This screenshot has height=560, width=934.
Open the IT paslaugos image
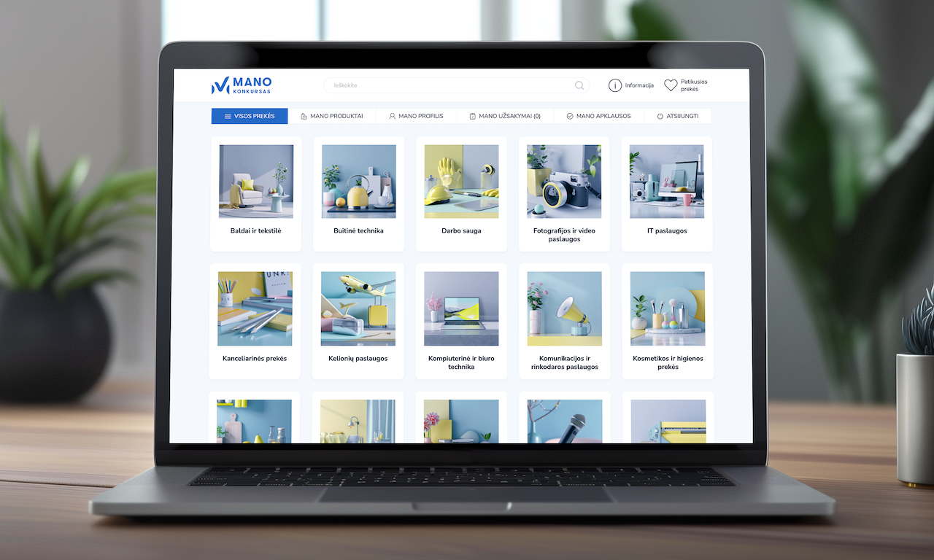point(667,182)
